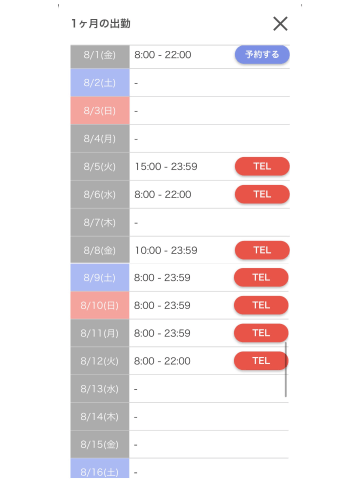Viewport: 360px width, 480px height.
Task: Select the 8/13(水) date cell
Action: pos(100,389)
